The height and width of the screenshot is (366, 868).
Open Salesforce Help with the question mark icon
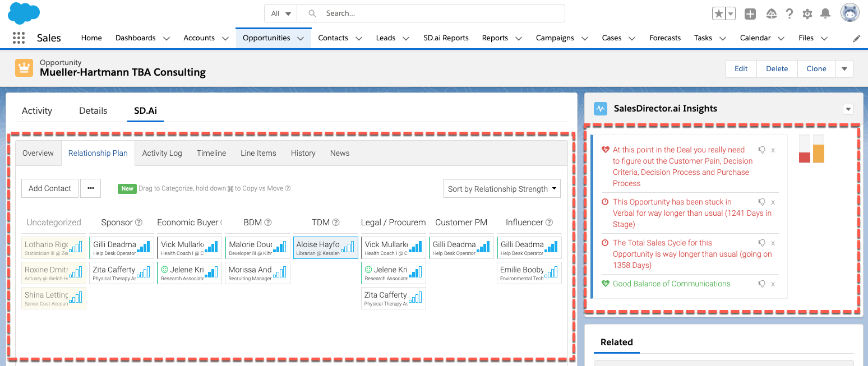click(789, 13)
